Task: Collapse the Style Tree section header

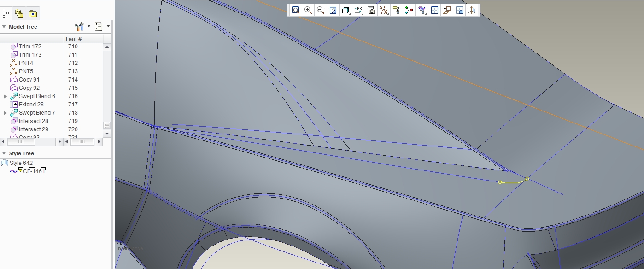Action: point(4,153)
